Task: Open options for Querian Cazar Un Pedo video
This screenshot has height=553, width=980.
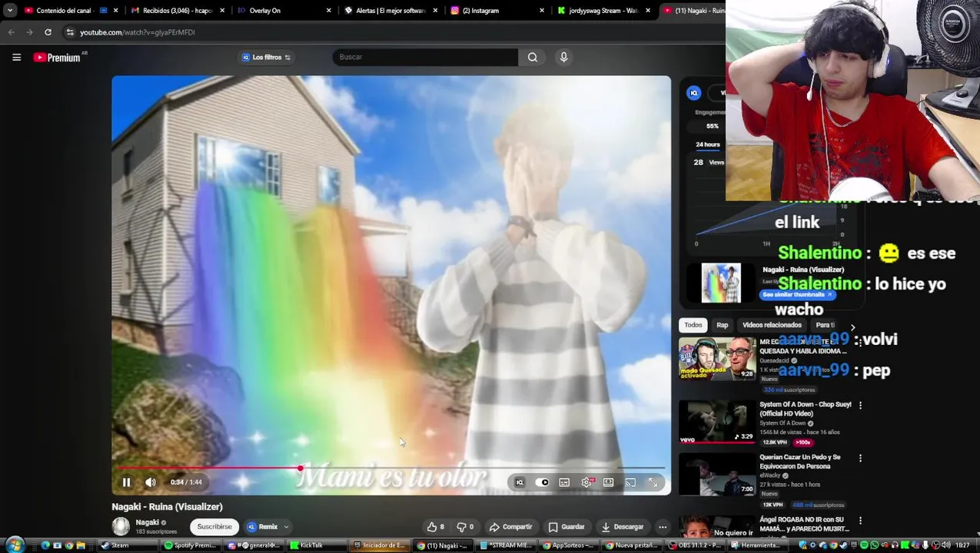Action: click(x=860, y=458)
